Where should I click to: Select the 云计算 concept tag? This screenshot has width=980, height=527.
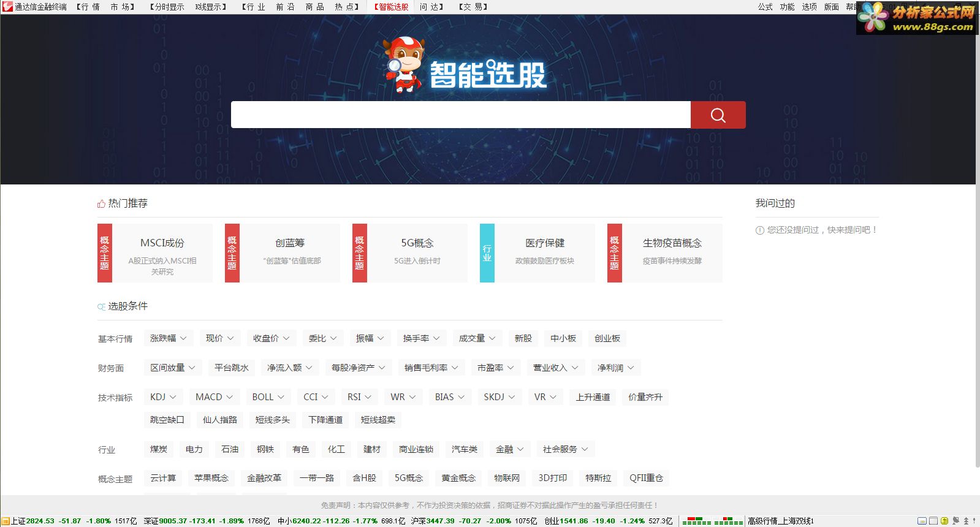(x=163, y=478)
